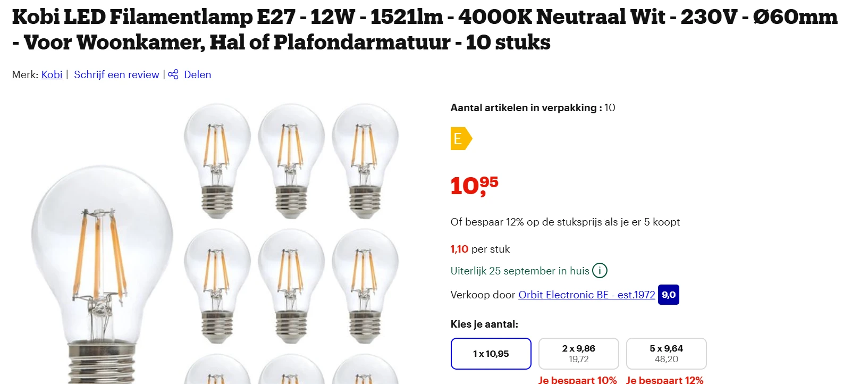Select the 1 x 10,95 quantity option

pyautogui.click(x=491, y=354)
